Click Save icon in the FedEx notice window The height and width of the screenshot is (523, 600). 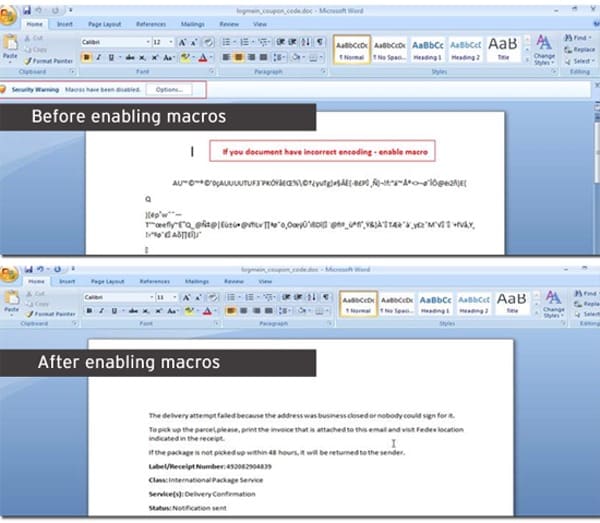[x=29, y=269]
